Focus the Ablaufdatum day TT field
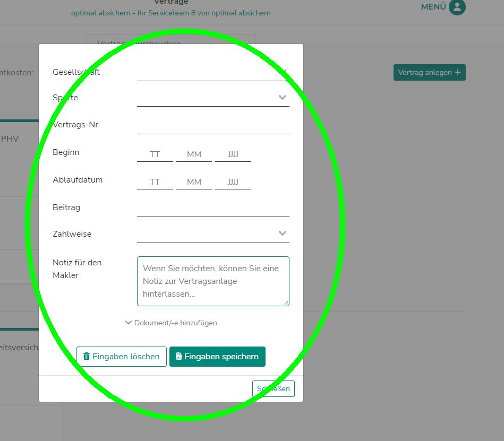 click(x=155, y=182)
